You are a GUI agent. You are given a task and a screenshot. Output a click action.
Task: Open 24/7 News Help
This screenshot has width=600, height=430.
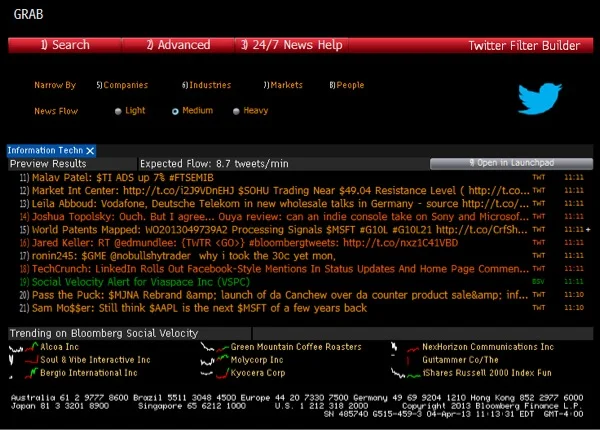coord(292,45)
